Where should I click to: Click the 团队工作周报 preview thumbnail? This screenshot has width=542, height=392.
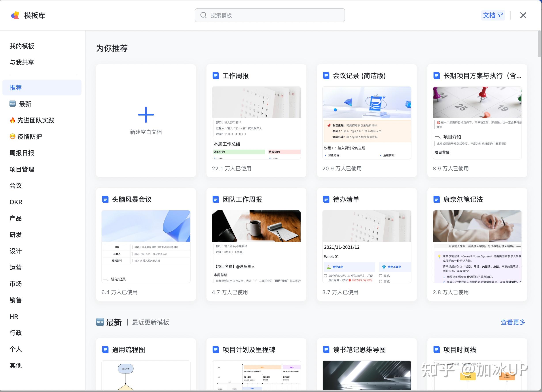[256, 226]
